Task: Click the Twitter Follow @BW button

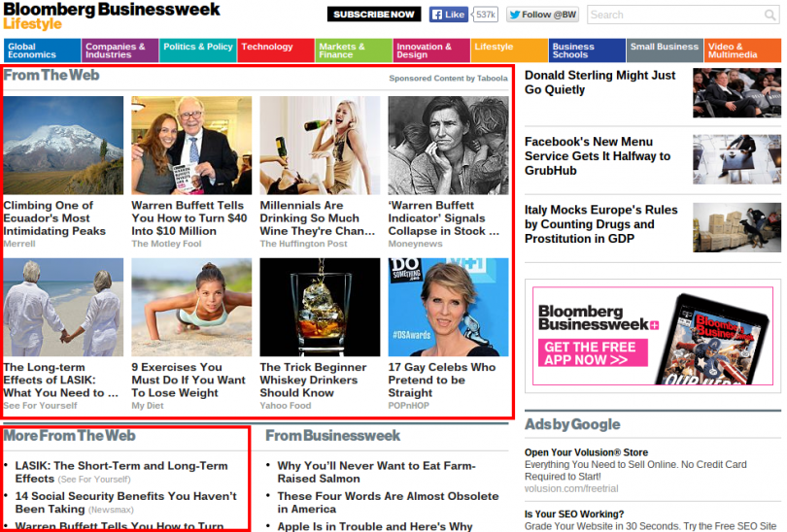Action: point(542,15)
